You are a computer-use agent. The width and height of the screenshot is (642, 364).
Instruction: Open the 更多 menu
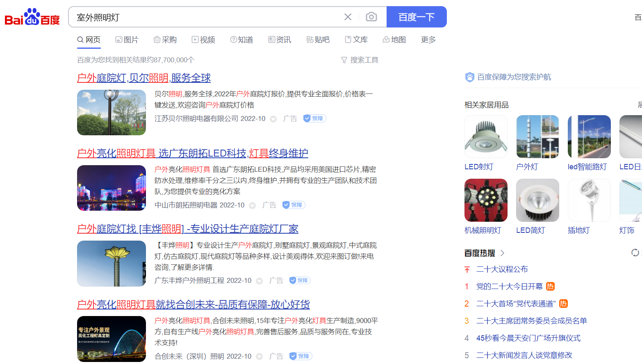point(428,40)
